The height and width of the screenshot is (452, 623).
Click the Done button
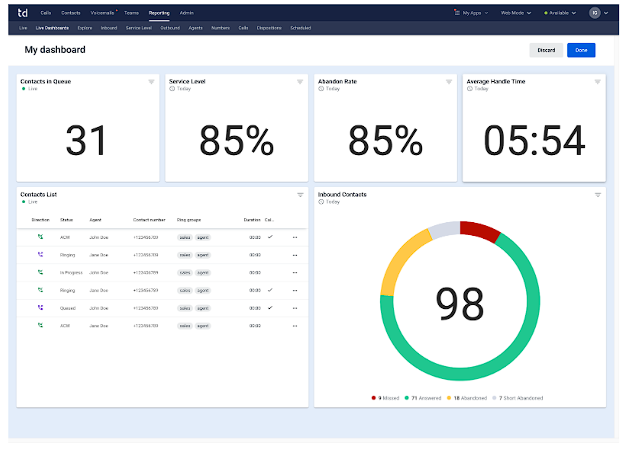tap(581, 50)
